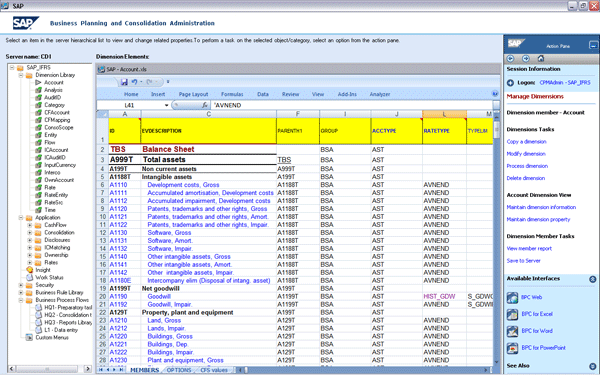The width and height of the screenshot is (600, 375).
Task: Select the Time dimension in tree
Action: pyautogui.click(x=50, y=210)
